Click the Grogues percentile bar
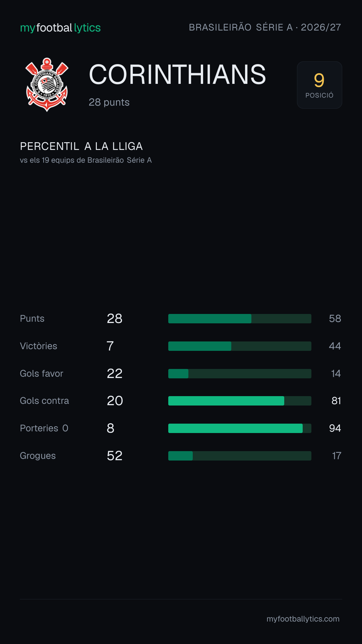This screenshot has height=644, width=362. (x=240, y=456)
